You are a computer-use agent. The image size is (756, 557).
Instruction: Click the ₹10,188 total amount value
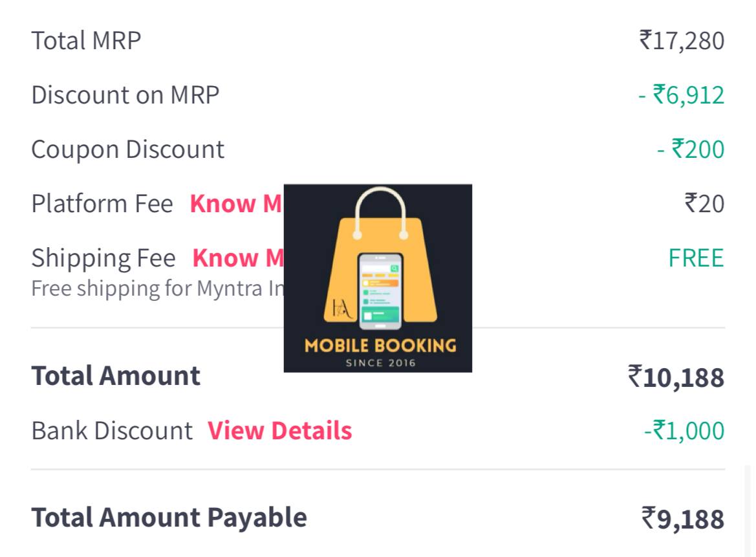click(676, 377)
